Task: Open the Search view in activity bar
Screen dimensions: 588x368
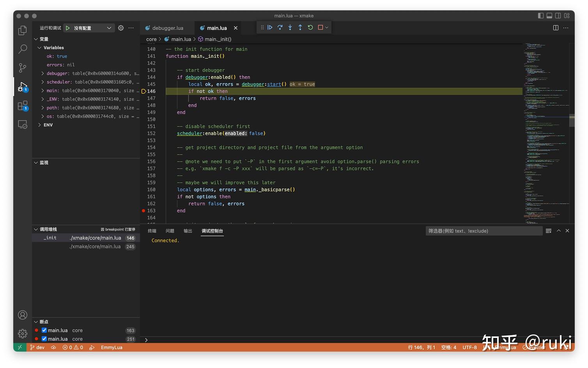Action: pyautogui.click(x=23, y=49)
